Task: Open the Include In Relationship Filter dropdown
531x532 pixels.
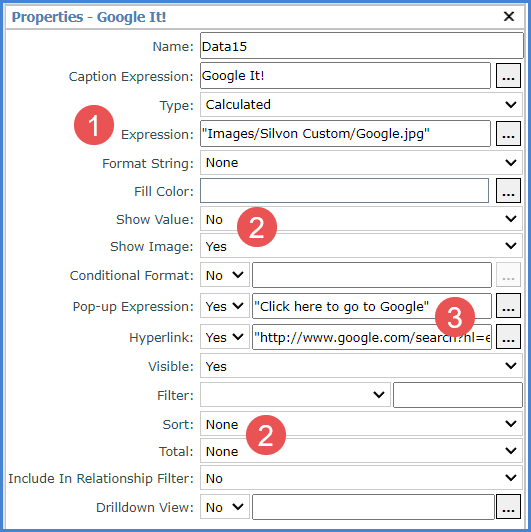Action: (x=361, y=478)
